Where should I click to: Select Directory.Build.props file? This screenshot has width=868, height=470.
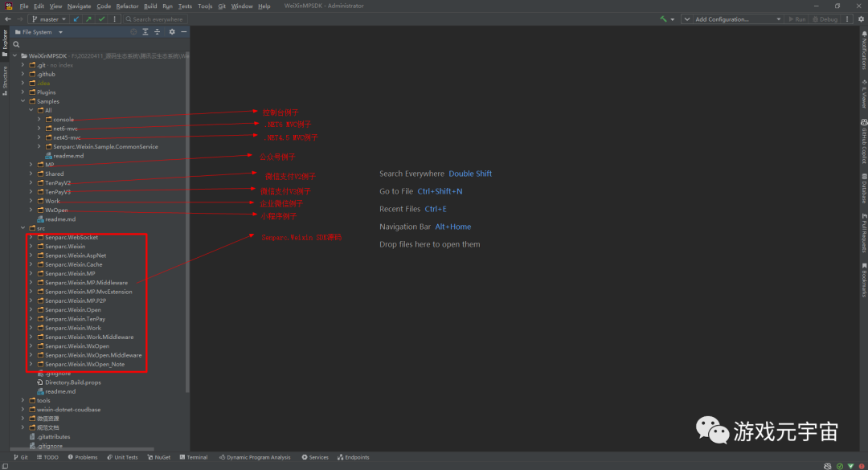[x=73, y=382]
